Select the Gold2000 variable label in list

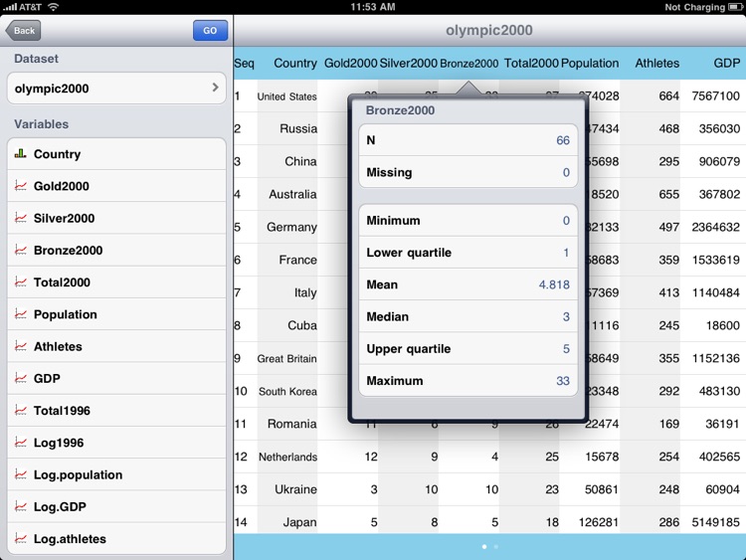pos(62,186)
